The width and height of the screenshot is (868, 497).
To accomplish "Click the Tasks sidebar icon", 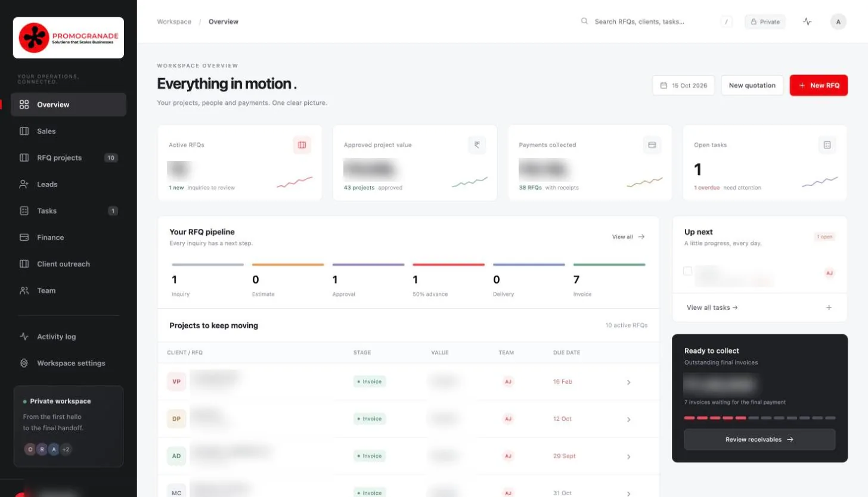I will (24, 211).
